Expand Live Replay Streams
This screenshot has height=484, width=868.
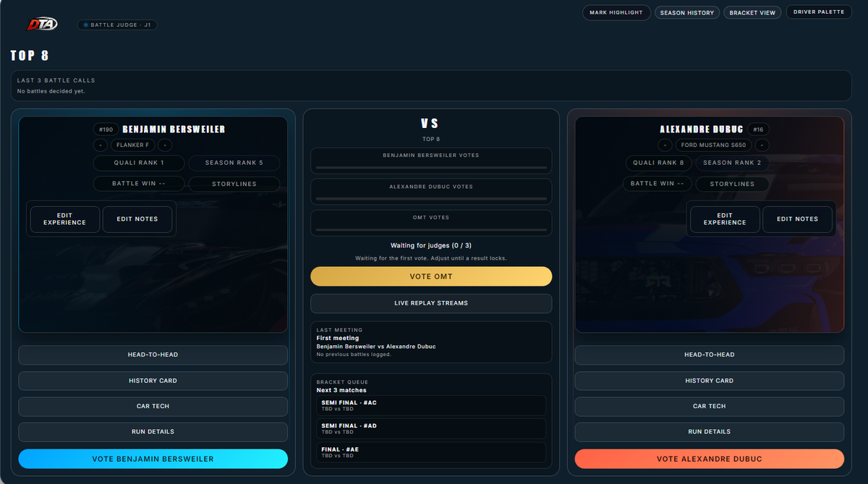click(431, 303)
